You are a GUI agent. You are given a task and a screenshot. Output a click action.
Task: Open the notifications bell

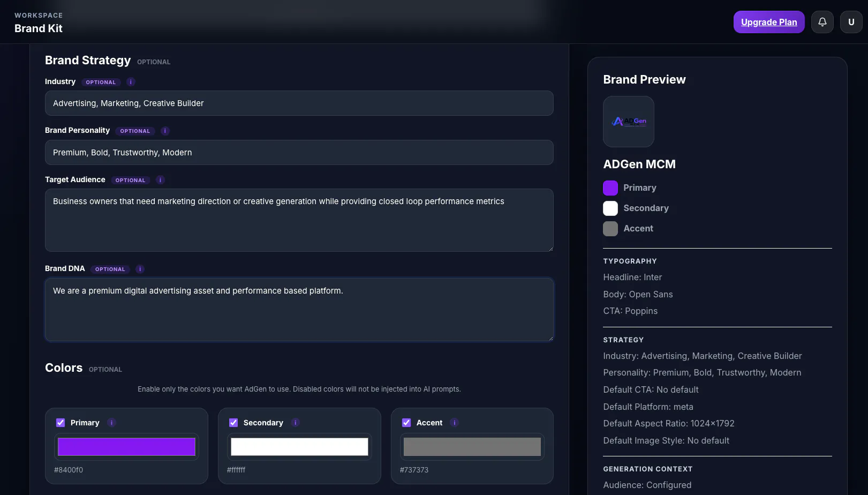(822, 22)
